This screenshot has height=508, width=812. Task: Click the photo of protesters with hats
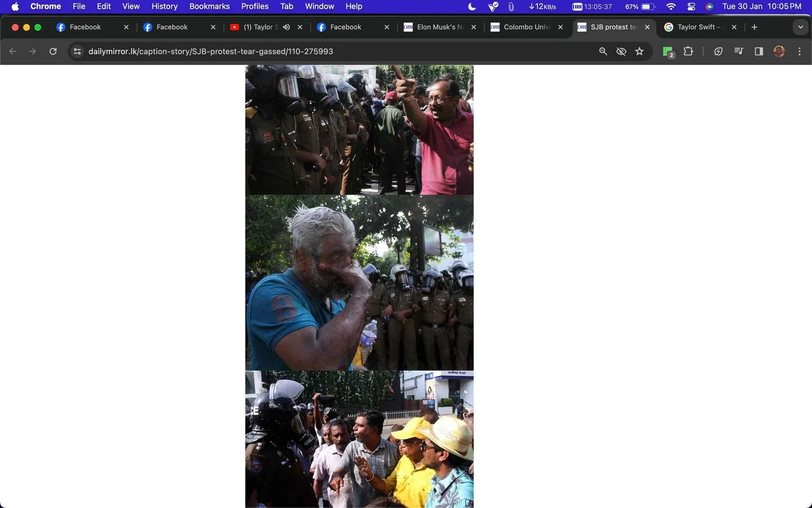click(359, 439)
